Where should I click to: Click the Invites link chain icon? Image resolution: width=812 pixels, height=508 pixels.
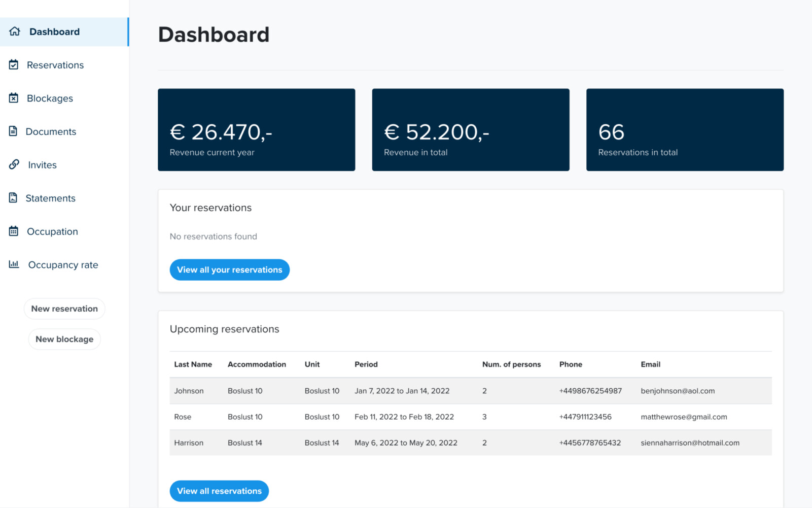pyautogui.click(x=14, y=164)
